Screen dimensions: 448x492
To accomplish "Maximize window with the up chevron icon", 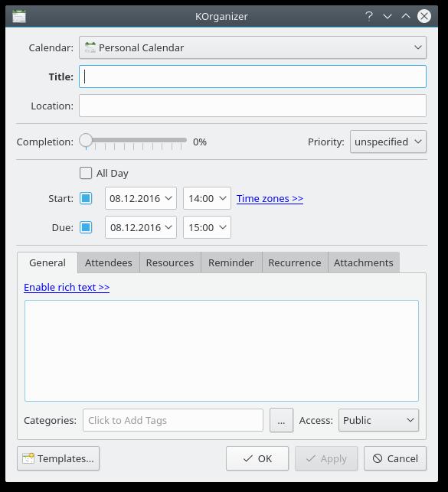I will (x=406, y=16).
